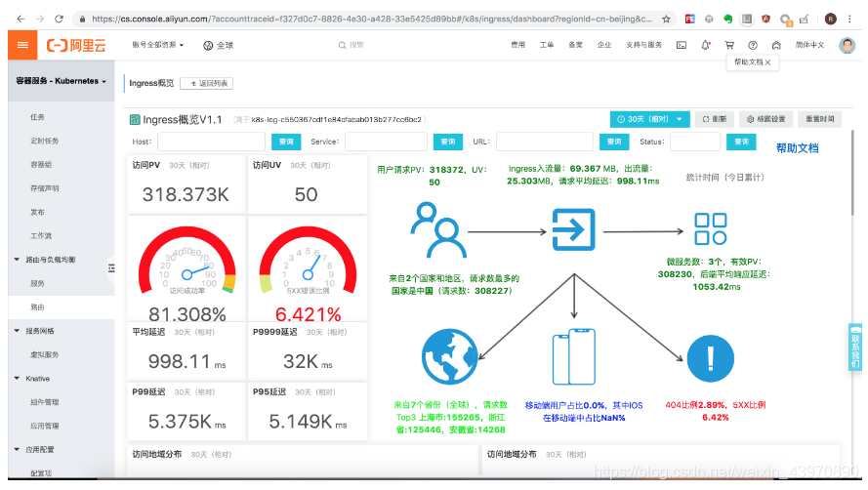Select 应用管理 in the sidebar
Image resolution: width=868 pixels, height=490 pixels.
(x=44, y=426)
